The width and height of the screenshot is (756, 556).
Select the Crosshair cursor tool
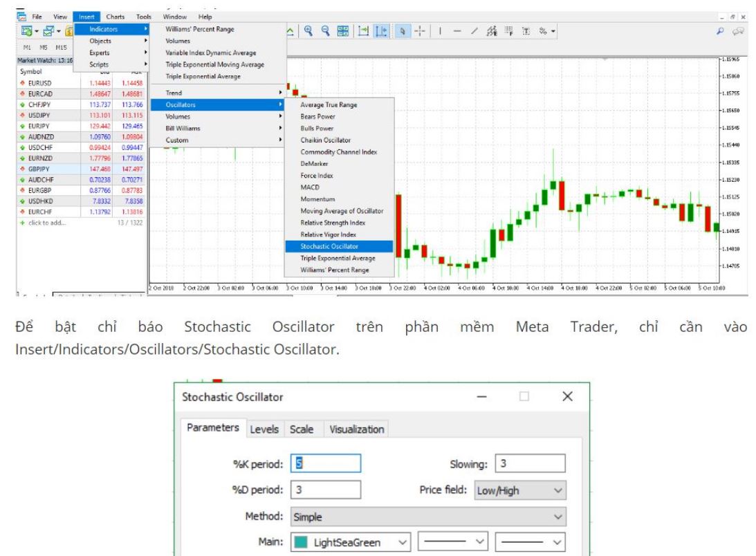click(x=421, y=32)
